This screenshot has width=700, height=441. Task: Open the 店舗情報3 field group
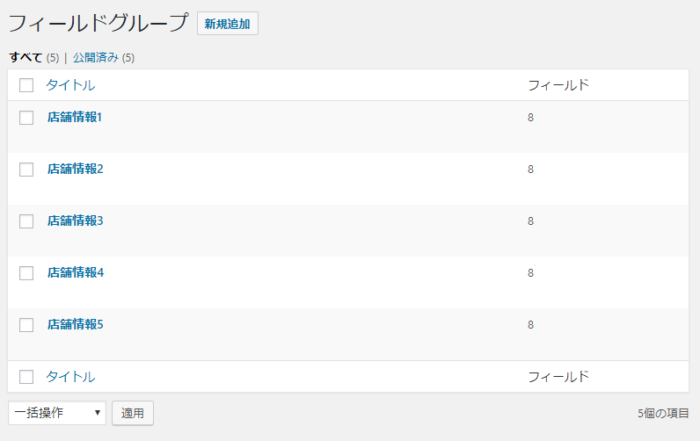pos(75,221)
